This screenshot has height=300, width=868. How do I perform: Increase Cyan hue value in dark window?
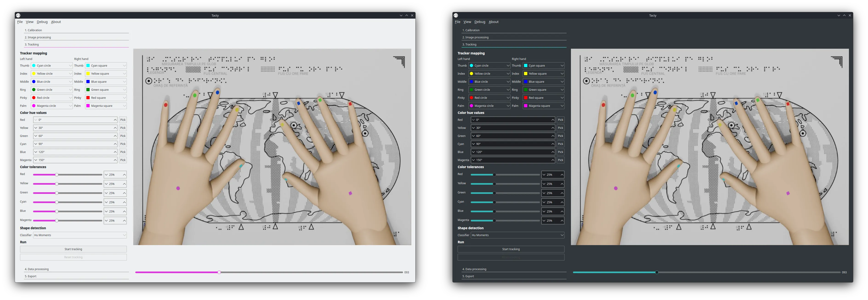point(553,144)
